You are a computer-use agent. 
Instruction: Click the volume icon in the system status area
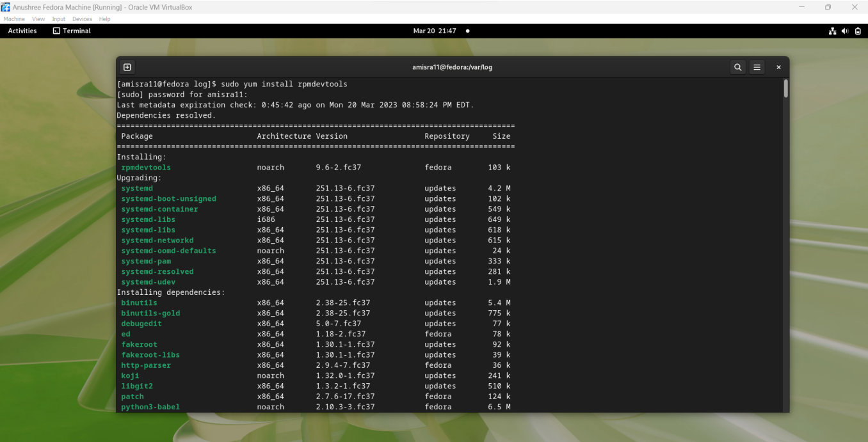click(844, 30)
